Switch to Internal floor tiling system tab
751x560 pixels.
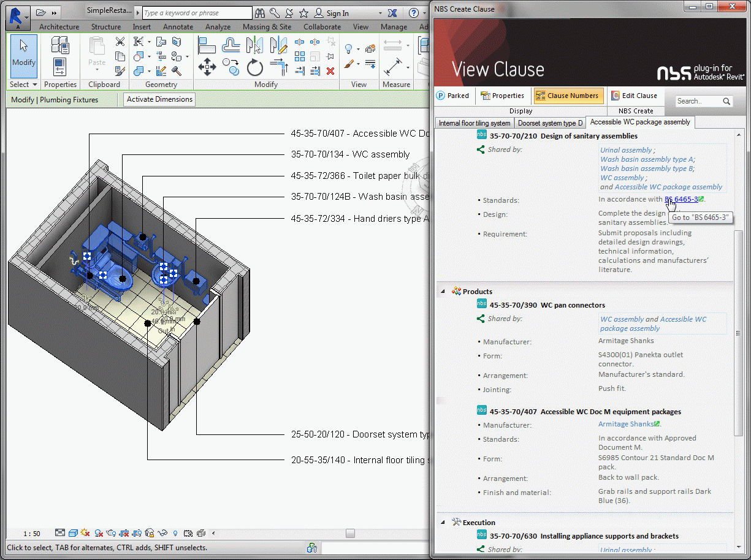pyautogui.click(x=475, y=123)
